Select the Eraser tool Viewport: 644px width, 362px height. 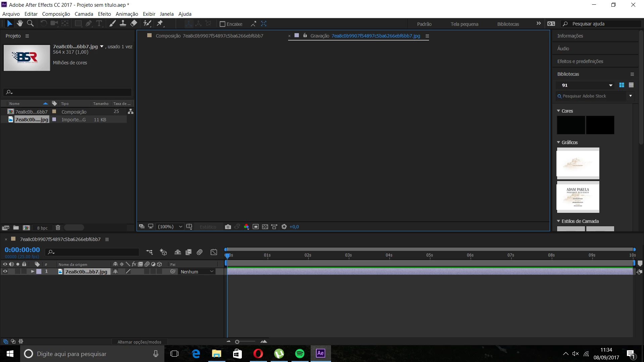(x=134, y=23)
